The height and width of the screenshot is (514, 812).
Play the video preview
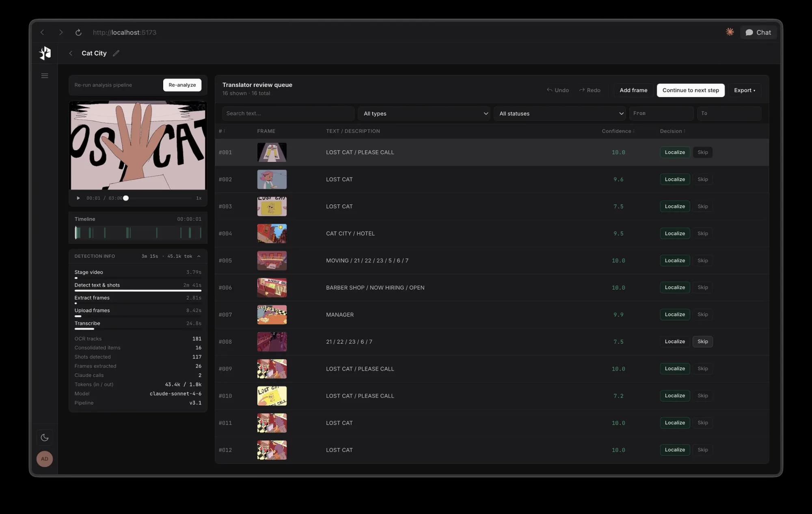point(78,198)
